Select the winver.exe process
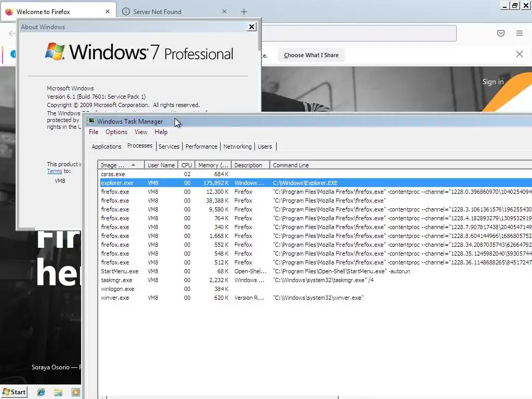Screen dimensions: 532x399 point(315,298)
